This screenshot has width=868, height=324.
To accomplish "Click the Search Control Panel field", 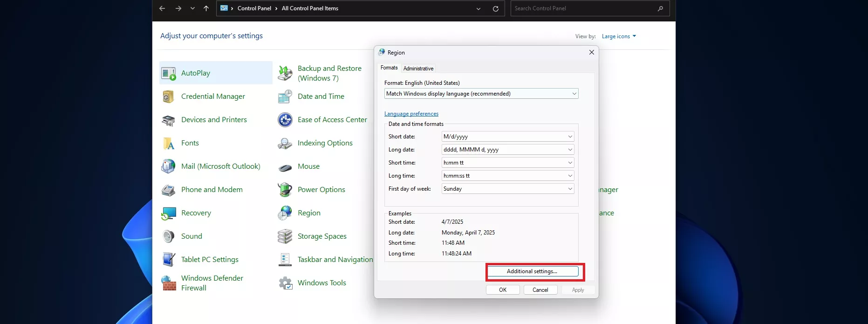I will (x=585, y=8).
